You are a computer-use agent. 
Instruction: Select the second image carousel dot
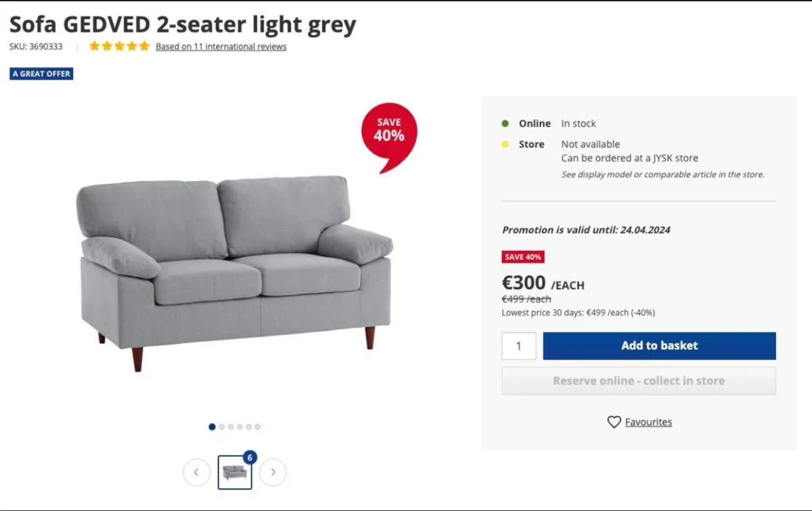[x=221, y=427]
